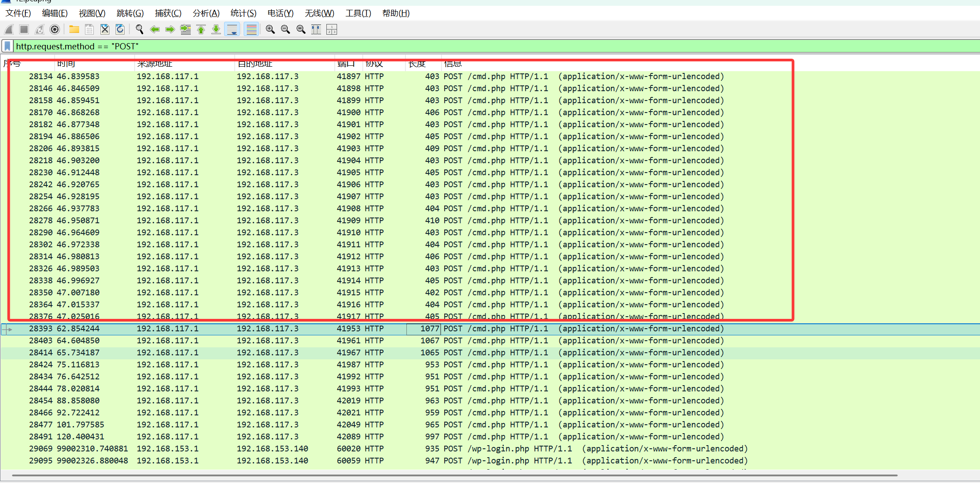Click the display filter bookmark icon
Screen dimensions: 980x483
(x=8, y=46)
